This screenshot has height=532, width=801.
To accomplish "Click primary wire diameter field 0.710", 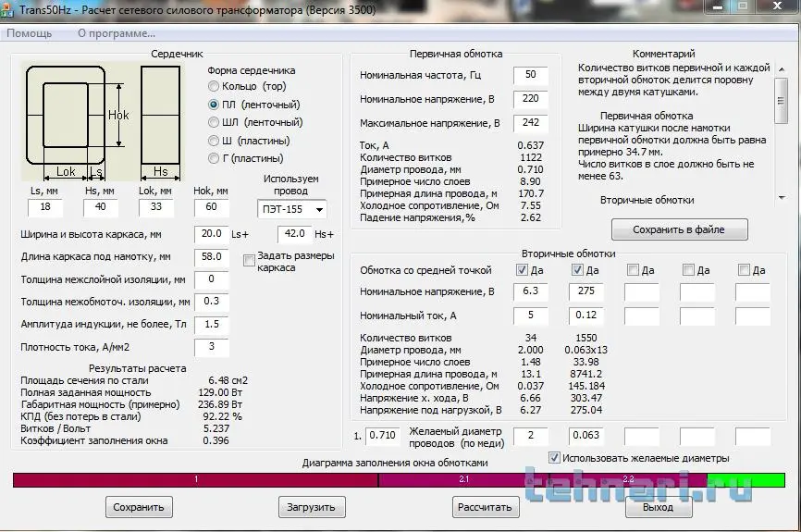I will 382,436.
